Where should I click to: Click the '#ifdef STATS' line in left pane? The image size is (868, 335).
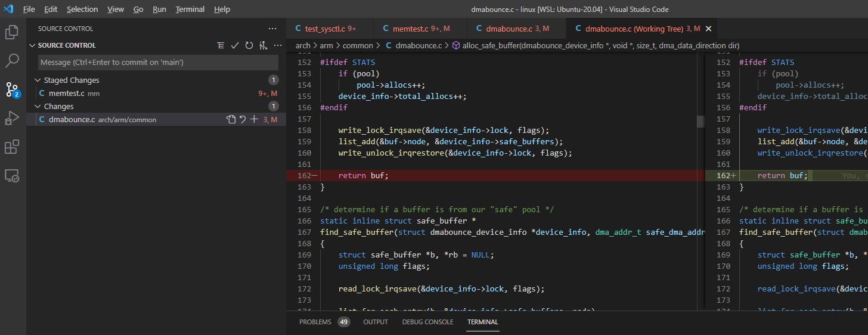[x=348, y=63]
